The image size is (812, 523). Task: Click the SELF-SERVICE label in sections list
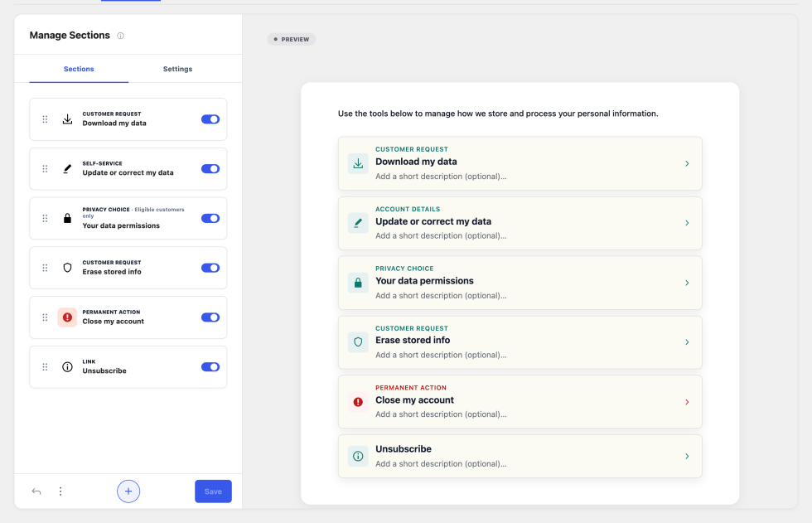(x=103, y=163)
